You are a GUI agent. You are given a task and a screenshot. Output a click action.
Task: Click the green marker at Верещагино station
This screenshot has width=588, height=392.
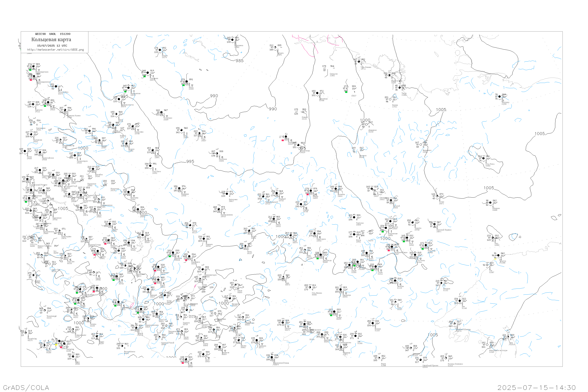click(x=125, y=92)
